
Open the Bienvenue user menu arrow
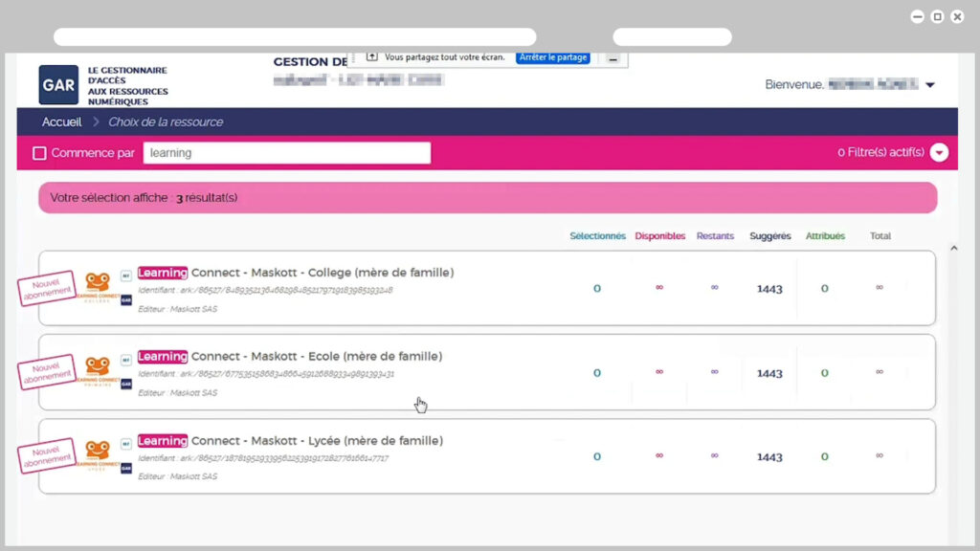pyautogui.click(x=930, y=85)
